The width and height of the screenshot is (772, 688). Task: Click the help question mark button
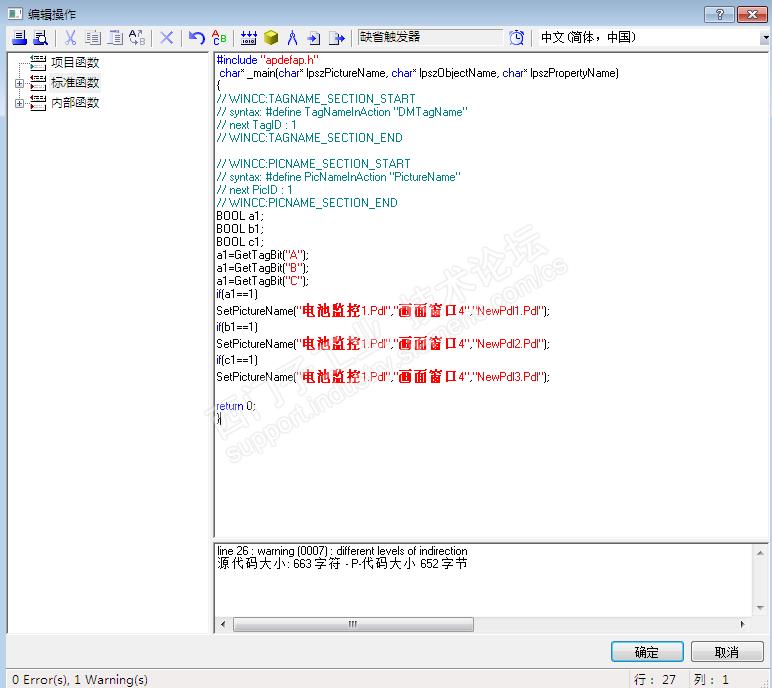pos(719,14)
